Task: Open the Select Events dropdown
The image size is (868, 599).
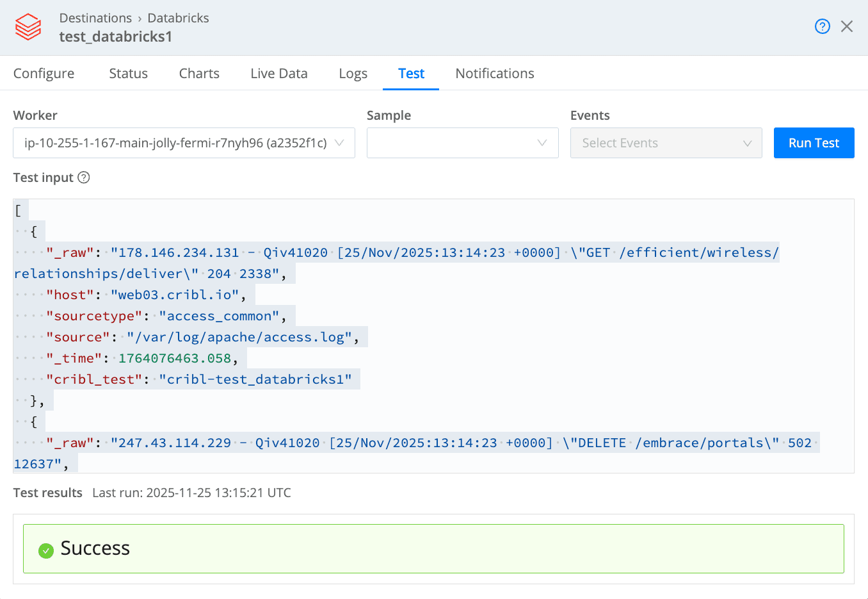Action: tap(666, 143)
